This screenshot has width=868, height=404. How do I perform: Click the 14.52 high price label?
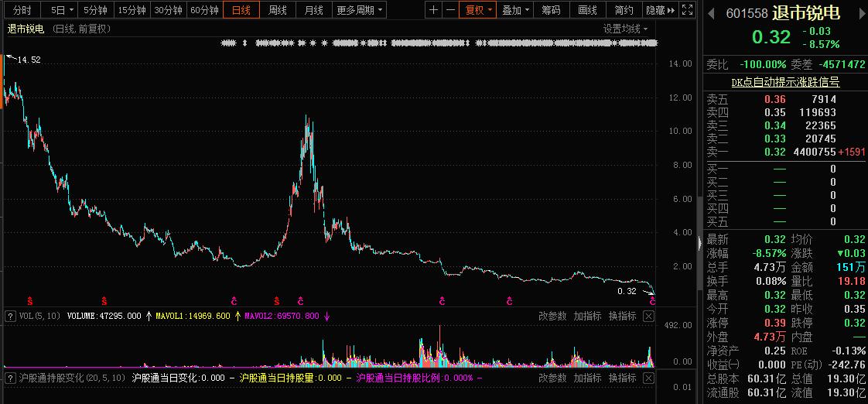(x=29, y=60)
